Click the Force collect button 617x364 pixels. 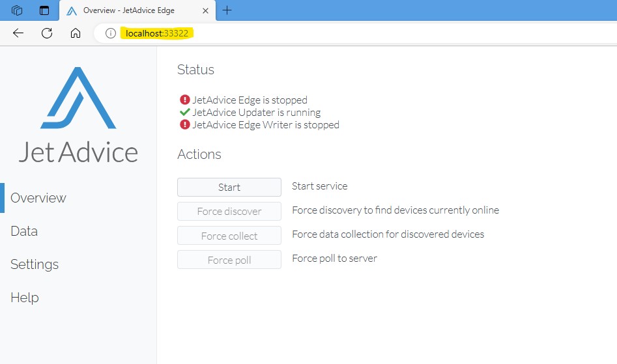pyautogui.click(x=229, y=236)
